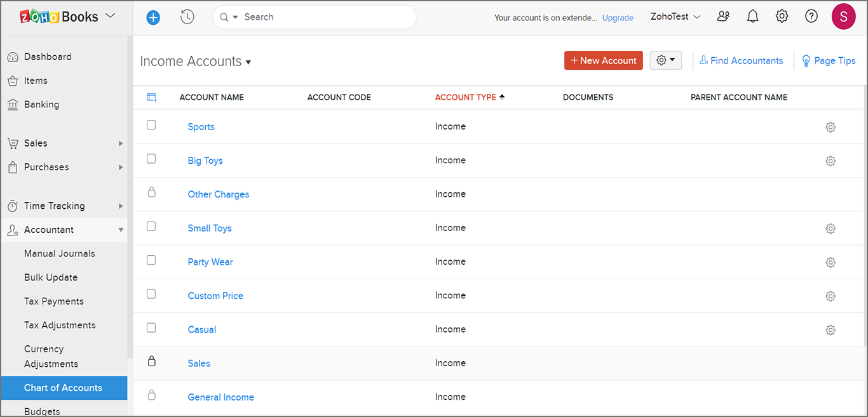Open the ZohoTest organization dropdown
The width and height of the screenshot is (868, 417).
coord(675,17)
